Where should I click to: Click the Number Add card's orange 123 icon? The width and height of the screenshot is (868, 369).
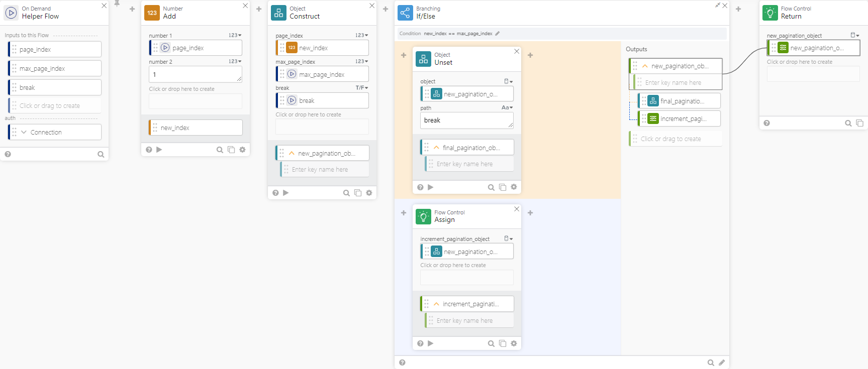coord(152,13)
